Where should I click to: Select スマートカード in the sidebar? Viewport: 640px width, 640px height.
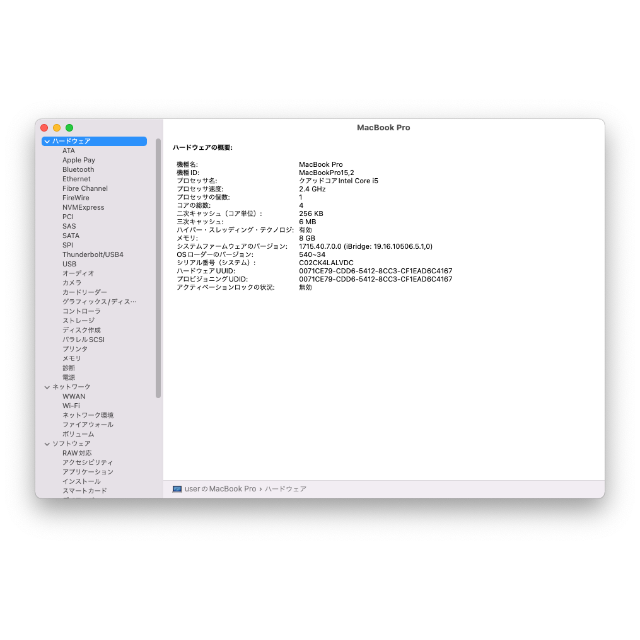pyautogui.click(x=84, y=491)
